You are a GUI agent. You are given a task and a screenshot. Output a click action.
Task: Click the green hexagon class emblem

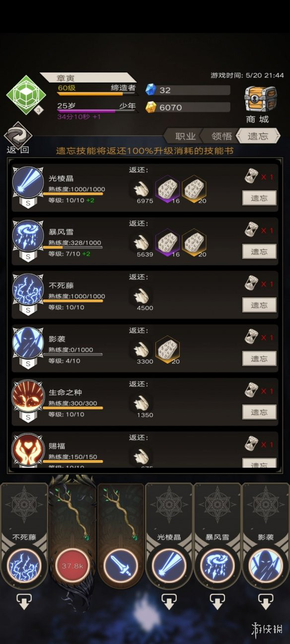point(26,95)
